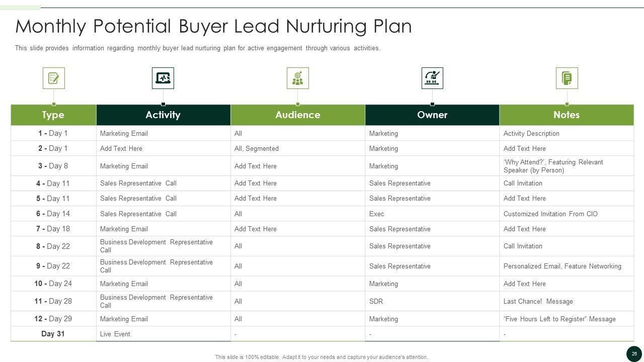Image resolution: width=644 pixels, height=362 pixels.
Task: Select the Notes column header
Action: pos(567,115)
